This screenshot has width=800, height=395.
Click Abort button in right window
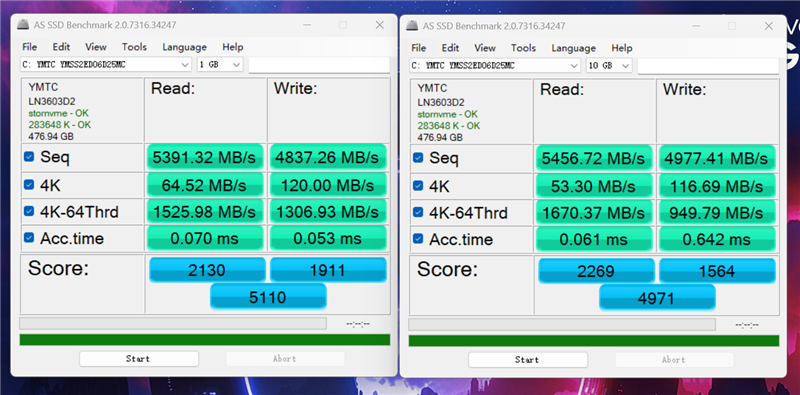click(673, 360)
